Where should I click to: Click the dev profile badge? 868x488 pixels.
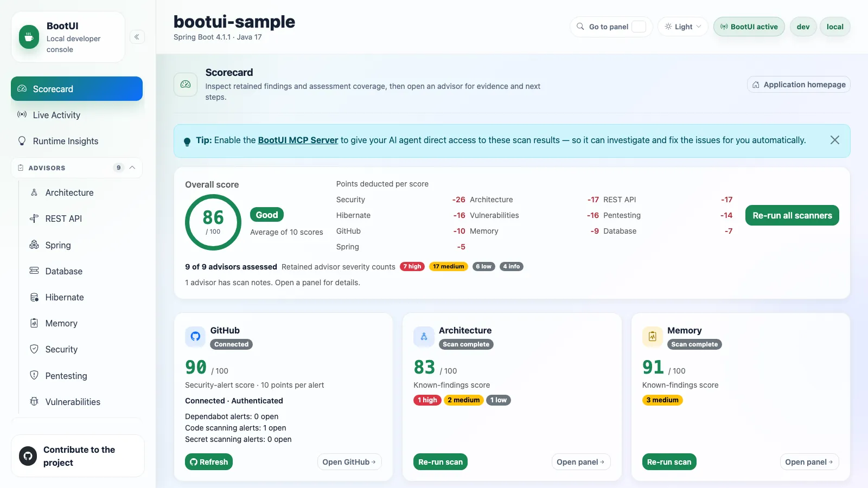coord(803,27)
